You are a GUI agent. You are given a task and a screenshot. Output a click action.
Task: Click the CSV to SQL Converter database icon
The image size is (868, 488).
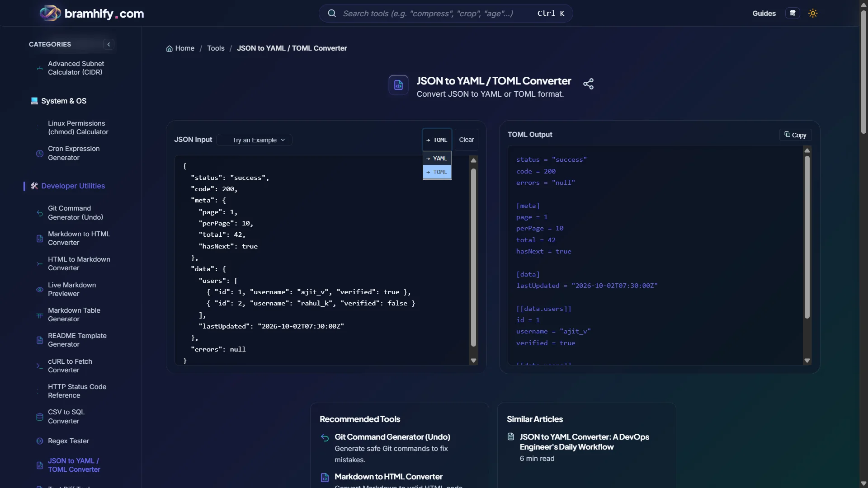(40, 417)
